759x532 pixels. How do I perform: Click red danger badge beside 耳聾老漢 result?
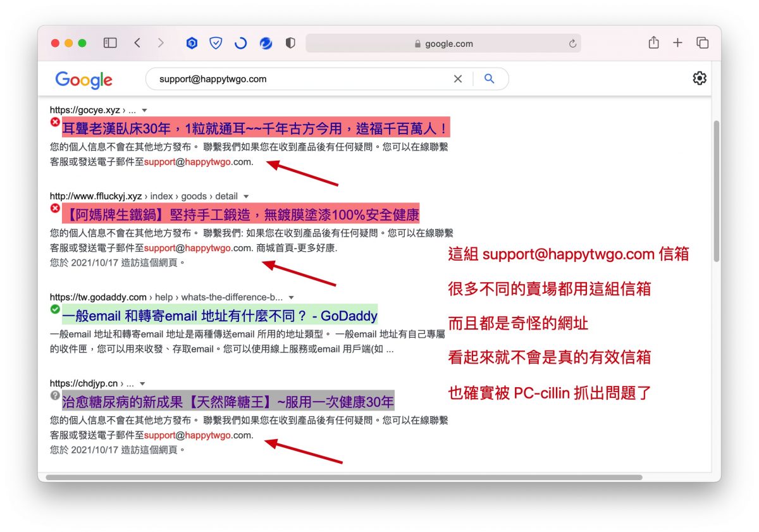point(55,122)
